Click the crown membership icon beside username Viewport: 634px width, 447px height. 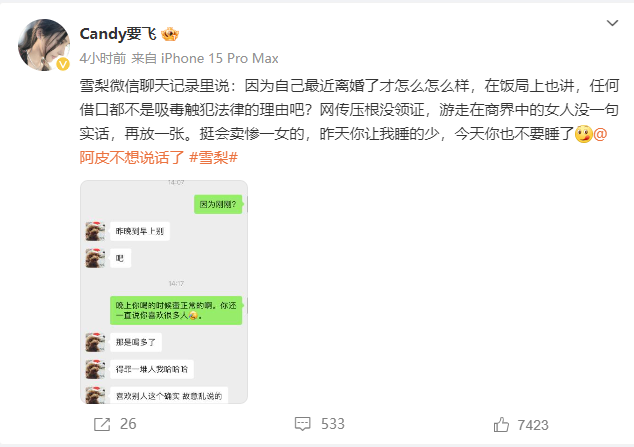pyautogui.click(x=170, y=34)
